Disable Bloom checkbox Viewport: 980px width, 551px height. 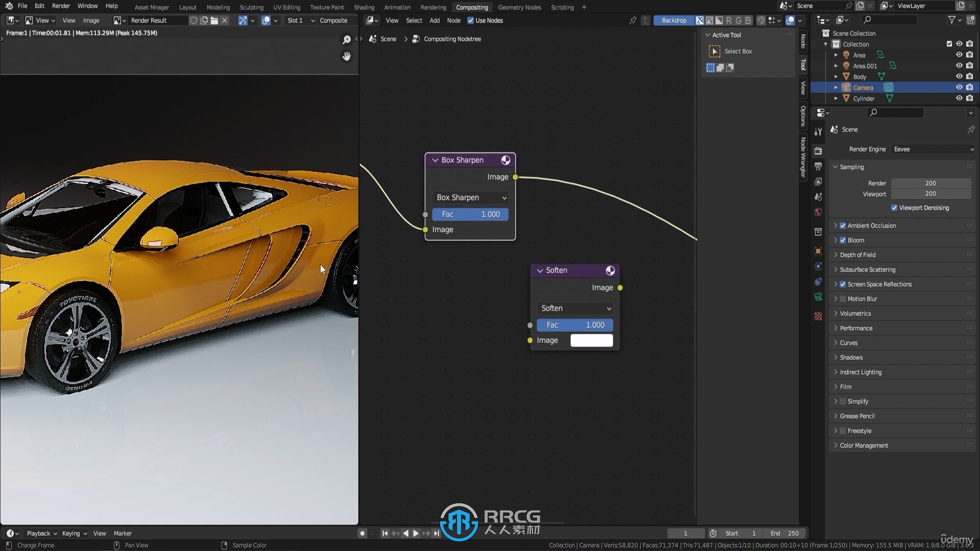coord(843,240)
